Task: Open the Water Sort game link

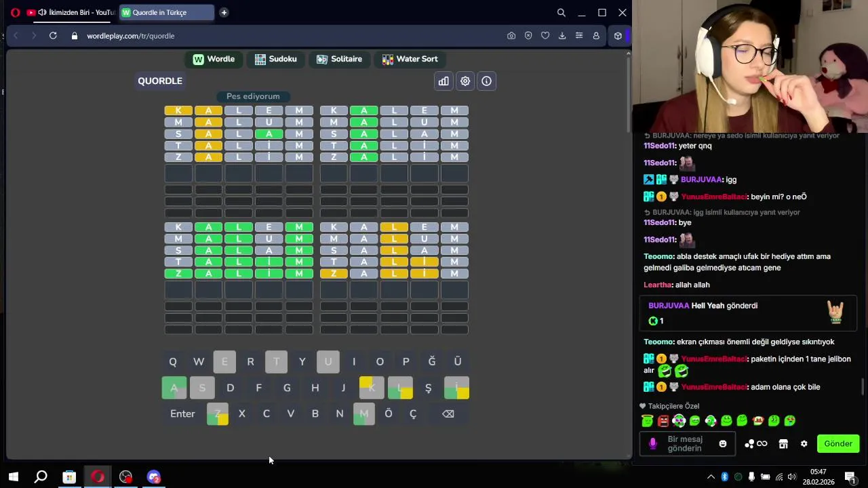Action: pos(410,59)
